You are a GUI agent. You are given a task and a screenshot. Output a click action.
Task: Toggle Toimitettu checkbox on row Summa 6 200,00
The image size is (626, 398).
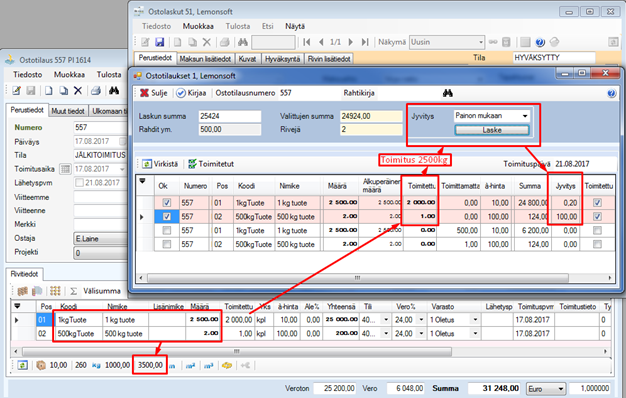point(597,230)
